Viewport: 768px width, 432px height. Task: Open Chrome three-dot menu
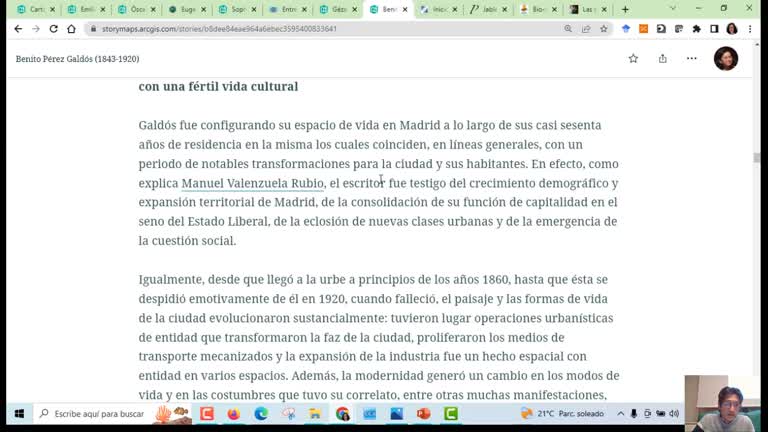tap(750, 29)
